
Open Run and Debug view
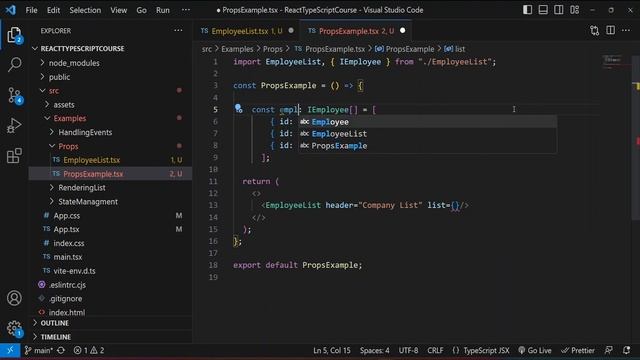pyautogui.click(x=14, y=126)
